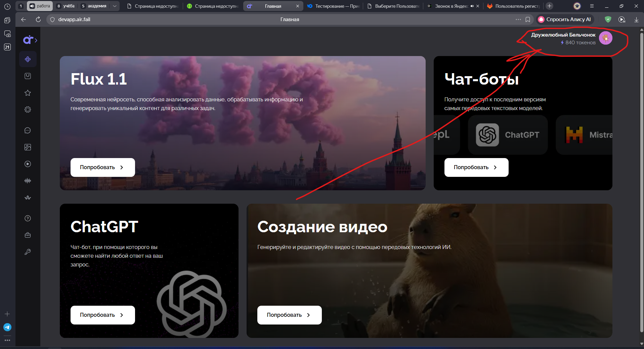Open the browser protection shield icon
644x349 pixels.
pyautogui.click(x=608, y=19)
